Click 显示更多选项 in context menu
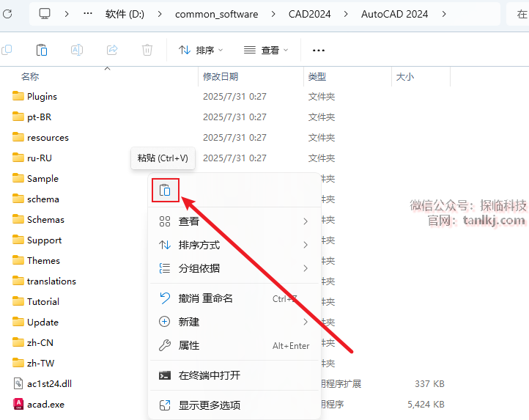The width and height of the screenshot is (529, 420). point(210,405)
